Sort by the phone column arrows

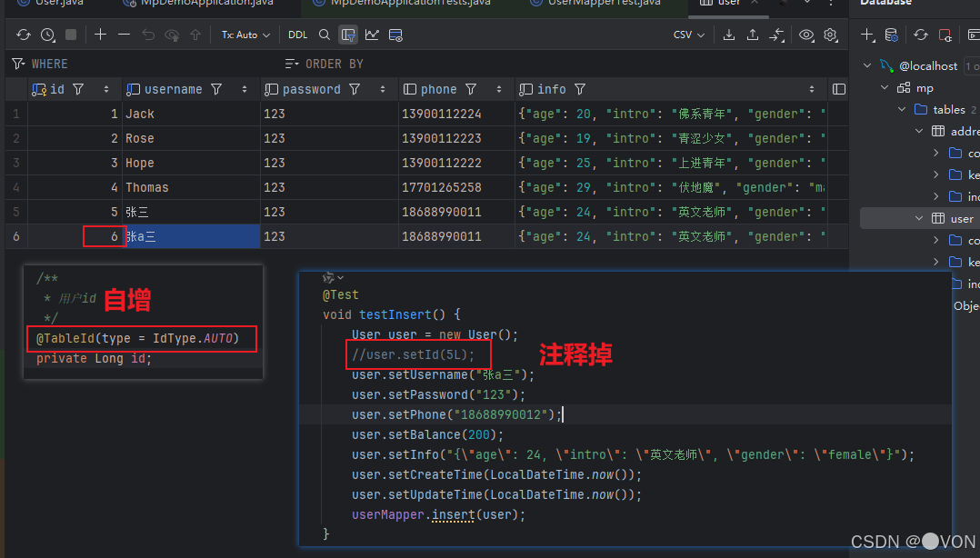point(499,89)
